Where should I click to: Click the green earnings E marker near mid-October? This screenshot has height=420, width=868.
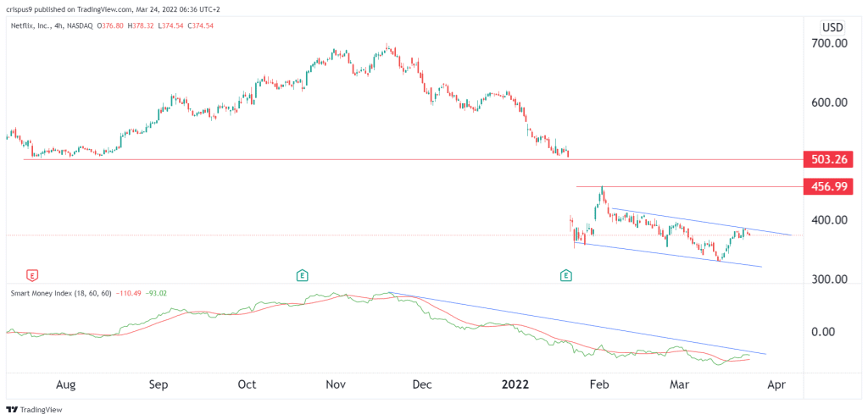click(x=301, y=274)
